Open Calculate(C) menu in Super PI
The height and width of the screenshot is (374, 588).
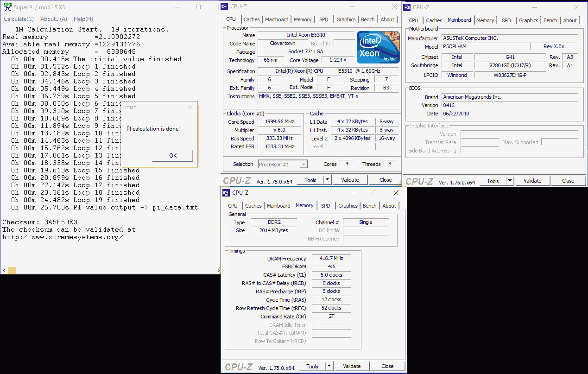point(19,19)
